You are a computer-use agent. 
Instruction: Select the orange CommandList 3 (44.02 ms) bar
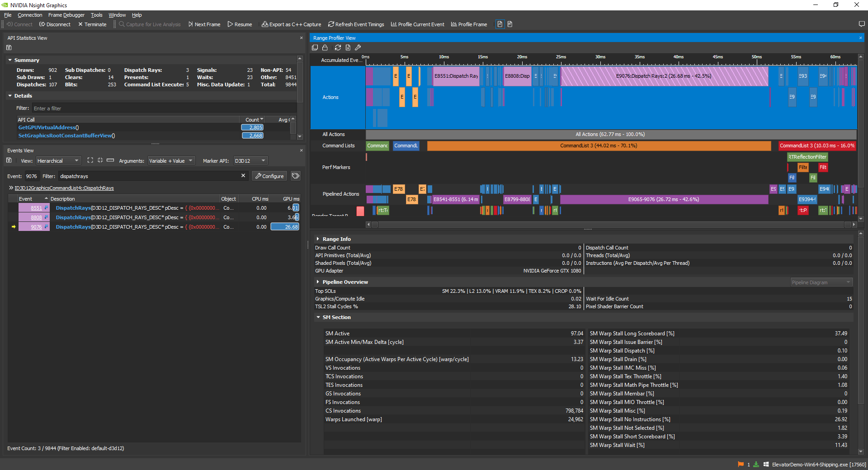tap(599, 146)
